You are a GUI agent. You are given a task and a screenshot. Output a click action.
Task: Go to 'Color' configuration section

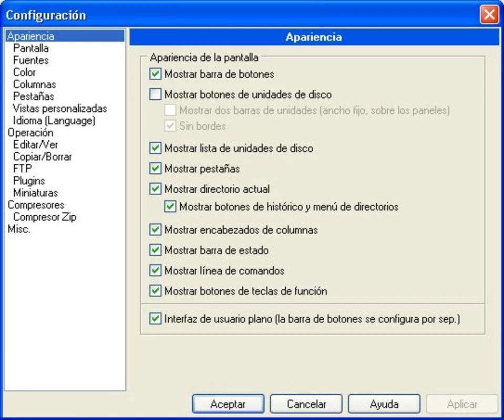pos(24,72)
